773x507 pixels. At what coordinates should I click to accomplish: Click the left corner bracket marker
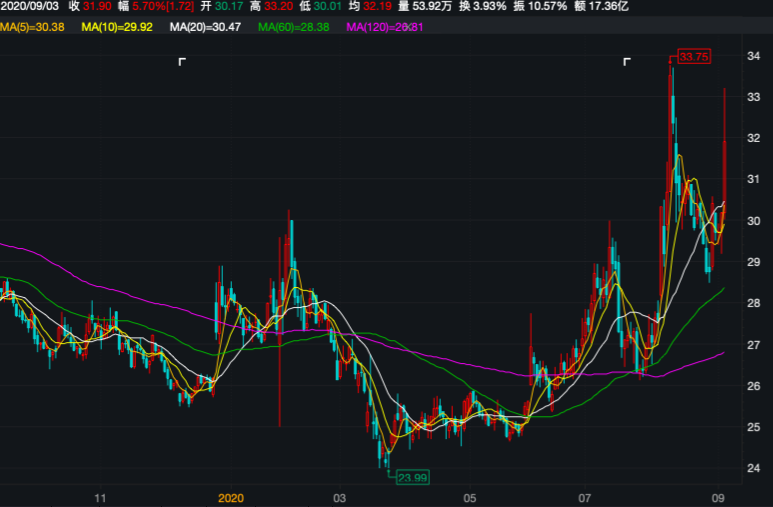coord(182,62)
